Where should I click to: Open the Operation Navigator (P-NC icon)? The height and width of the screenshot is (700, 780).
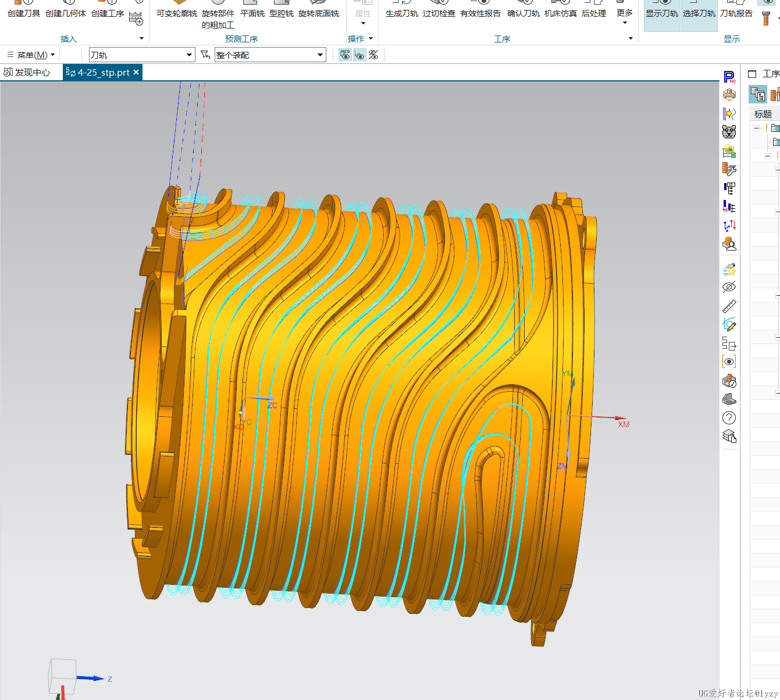[729, 77]
